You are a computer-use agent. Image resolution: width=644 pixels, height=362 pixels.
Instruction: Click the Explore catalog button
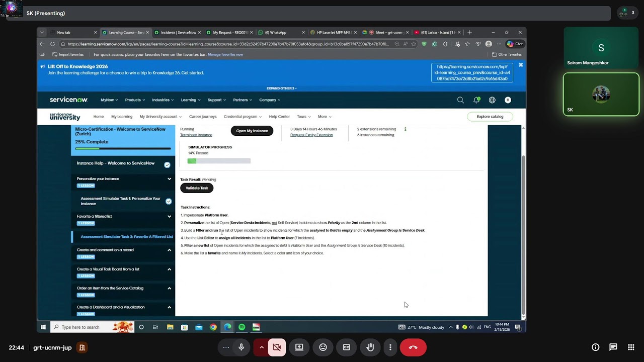click(490, 117)
